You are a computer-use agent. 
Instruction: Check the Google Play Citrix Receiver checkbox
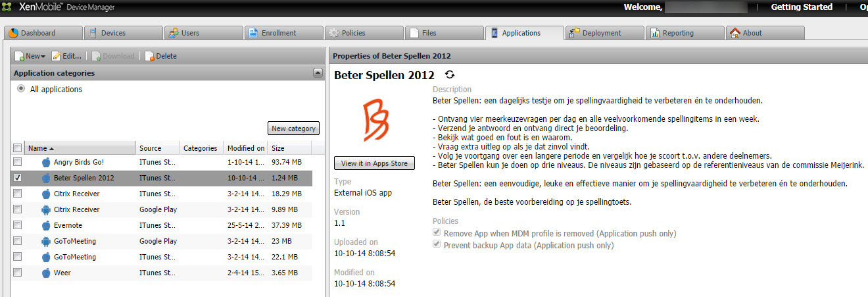pyautogui.click(x=17, y=209)
